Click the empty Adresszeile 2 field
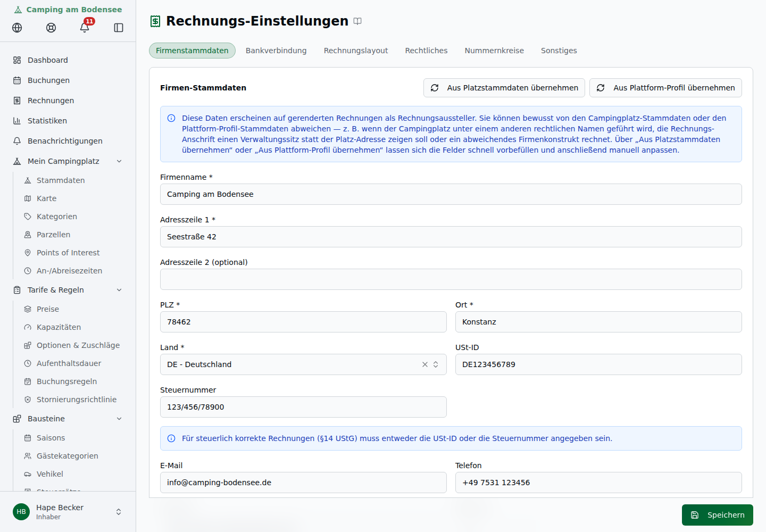The width and height of the screenshot is (766, 532). 451,279
